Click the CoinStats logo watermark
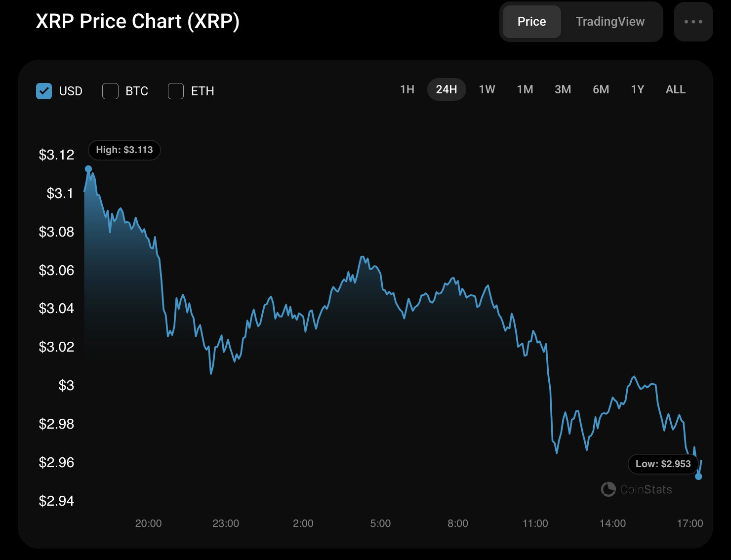This screenshot has height=560, width=731. tap(637, 489)
